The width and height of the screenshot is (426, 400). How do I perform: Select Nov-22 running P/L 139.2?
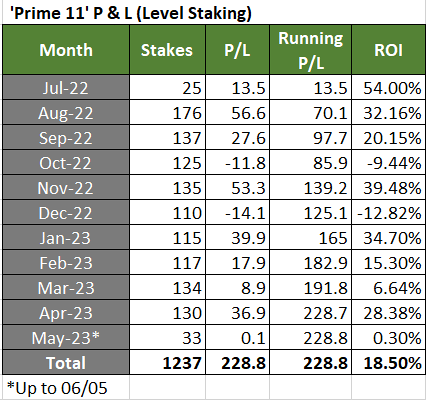point(310,187)
